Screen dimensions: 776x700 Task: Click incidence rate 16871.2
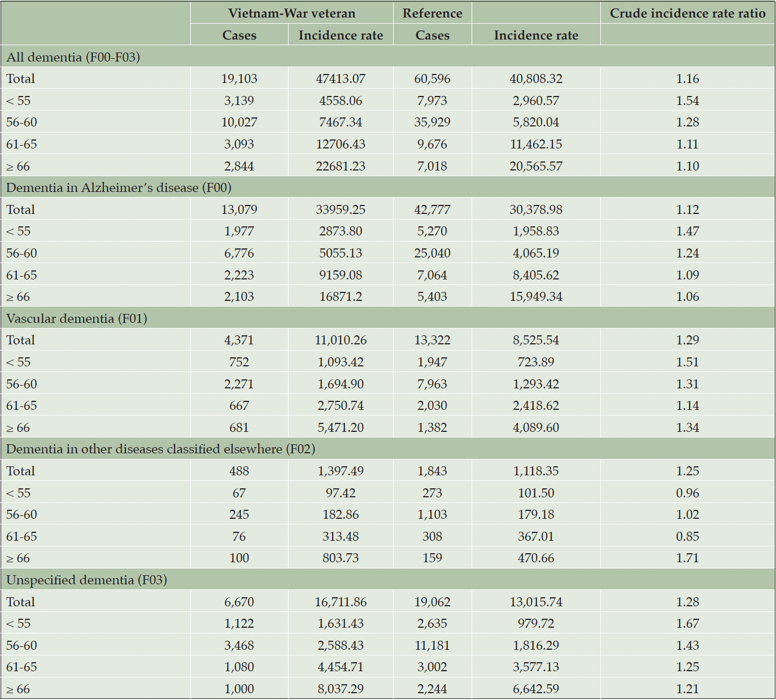[341, 296]
